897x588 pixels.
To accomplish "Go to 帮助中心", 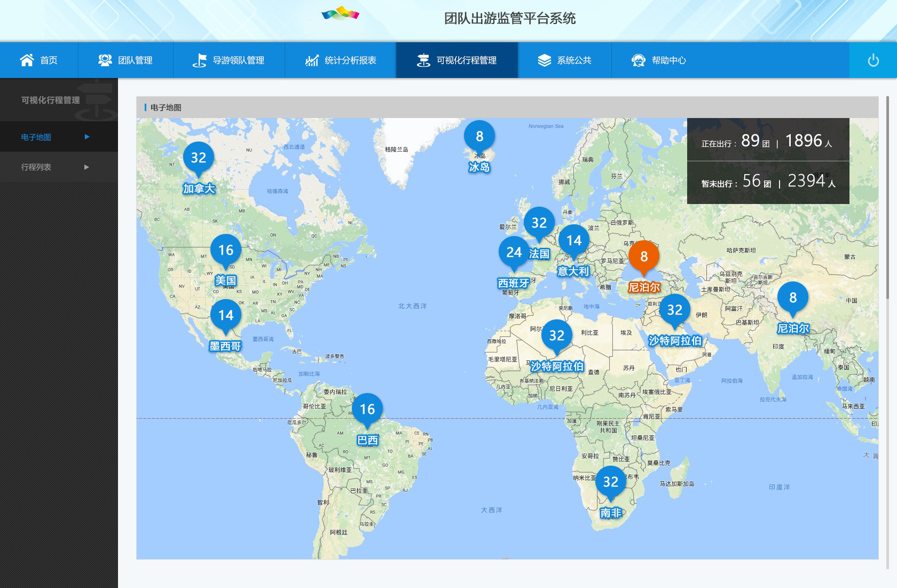I will [x=659, y=60].
